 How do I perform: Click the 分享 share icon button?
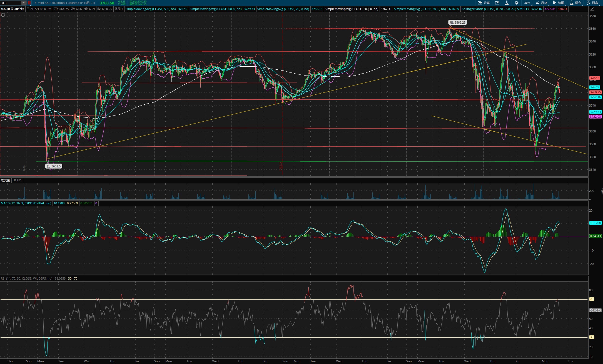coord(484,3)
